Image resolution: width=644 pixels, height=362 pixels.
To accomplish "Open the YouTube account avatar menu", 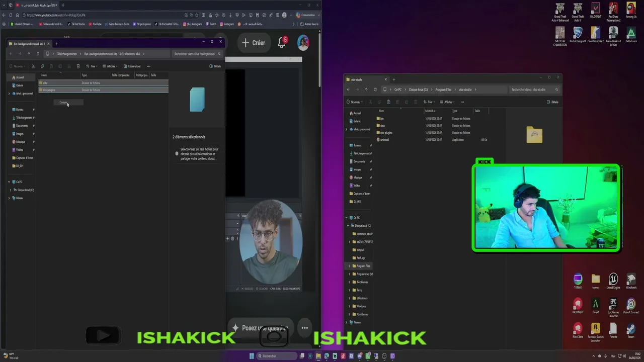I will pyautogui.click(x=303, y=43).
